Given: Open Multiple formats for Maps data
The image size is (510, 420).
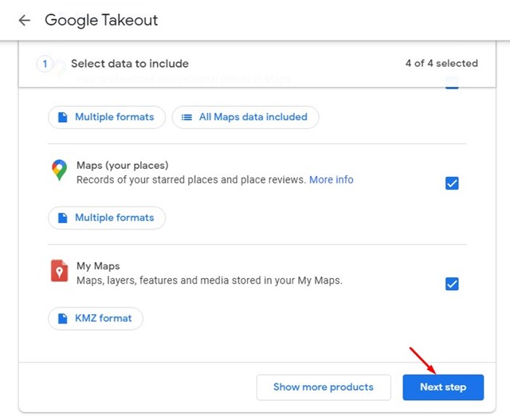Looking at the screenshot, I should pos(107,117).
